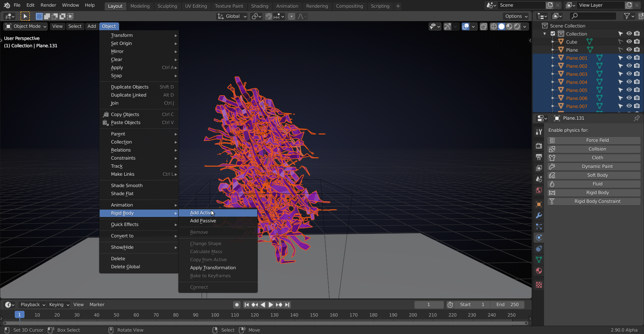The width and height of the screenshot is (644, 334).
Task: Switch to the Sculpting workspace tab
Action: coord(167,6)
